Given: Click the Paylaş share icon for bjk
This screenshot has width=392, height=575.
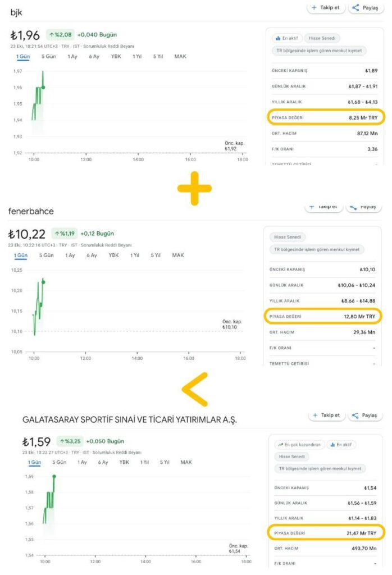Looking at the screenshot, I should pos(354,8).
